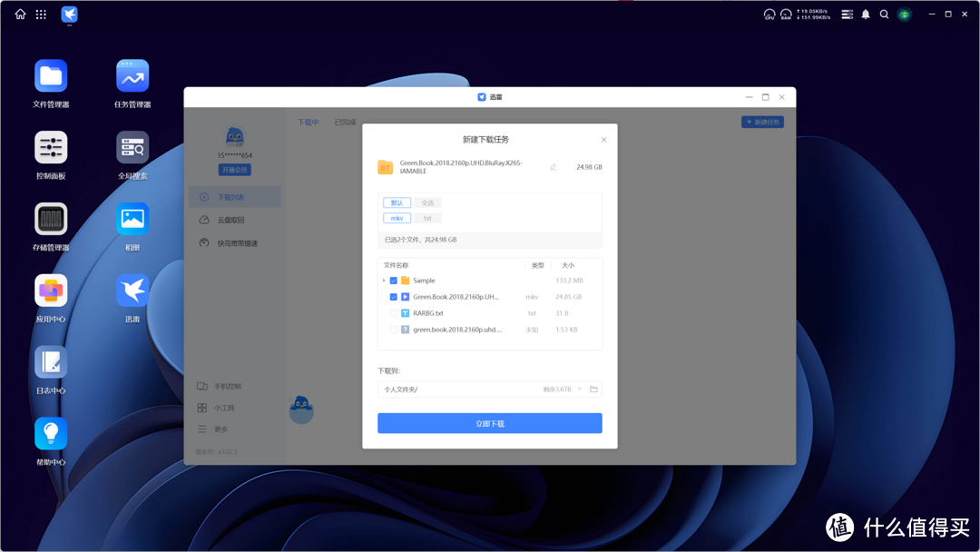This screenshot has width=980, height=552.
Task: Switch to the 下载中 tab
Action: [x=309, y=123]
